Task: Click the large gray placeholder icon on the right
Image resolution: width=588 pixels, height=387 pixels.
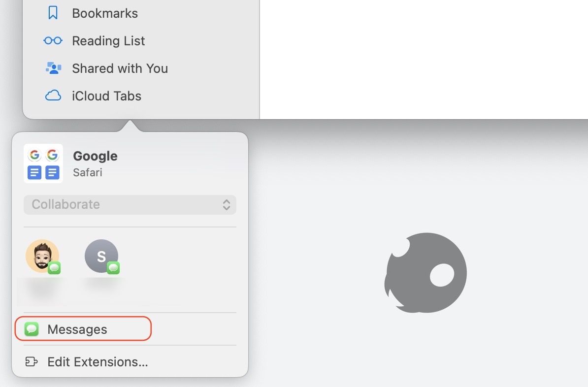Action: tap(425, 273)
